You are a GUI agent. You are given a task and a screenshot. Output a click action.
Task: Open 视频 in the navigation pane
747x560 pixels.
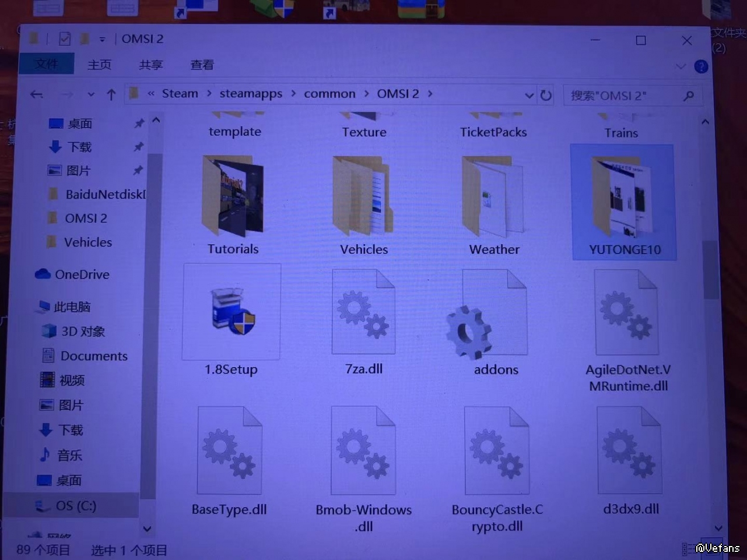click(62, 381)
